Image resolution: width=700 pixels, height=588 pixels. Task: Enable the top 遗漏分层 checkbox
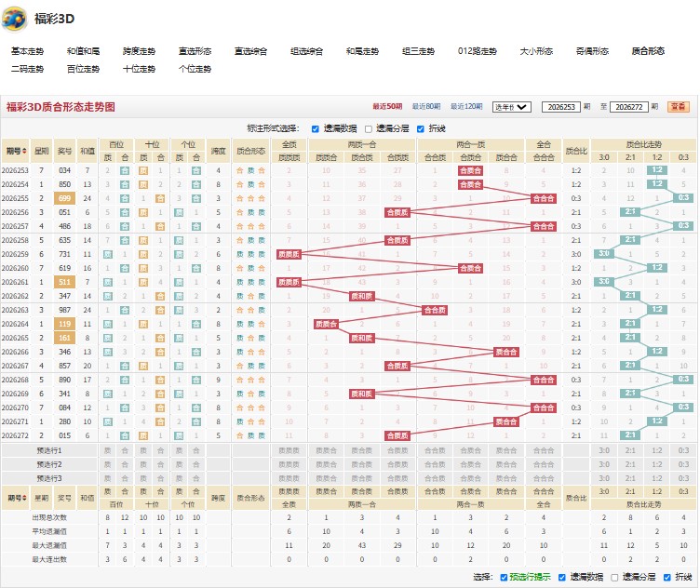(x=369, y=129)
